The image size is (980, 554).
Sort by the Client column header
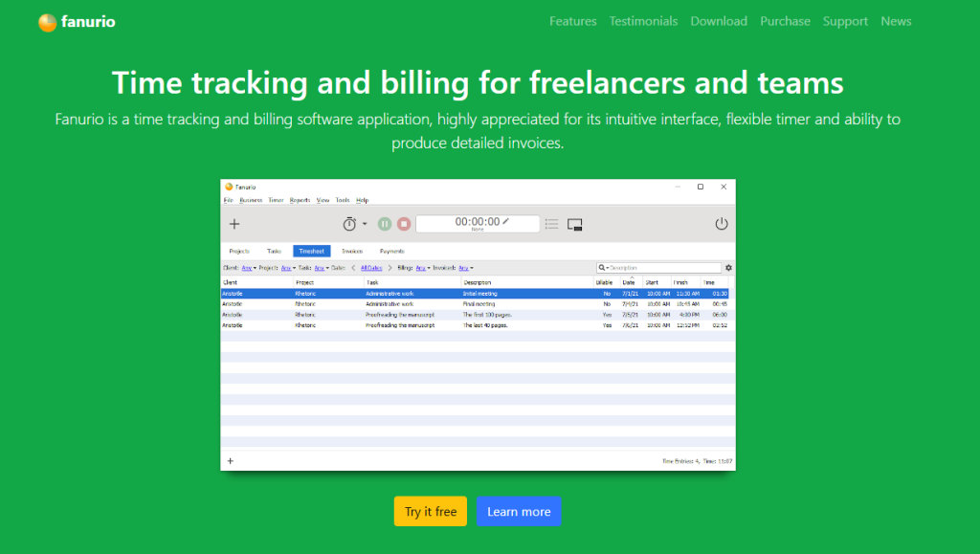(256, 282)
